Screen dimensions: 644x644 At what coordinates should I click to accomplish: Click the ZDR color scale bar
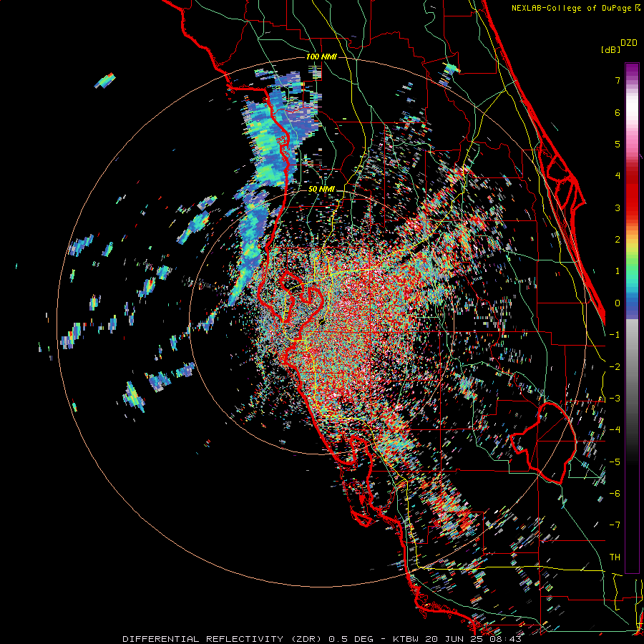(632, 318)
